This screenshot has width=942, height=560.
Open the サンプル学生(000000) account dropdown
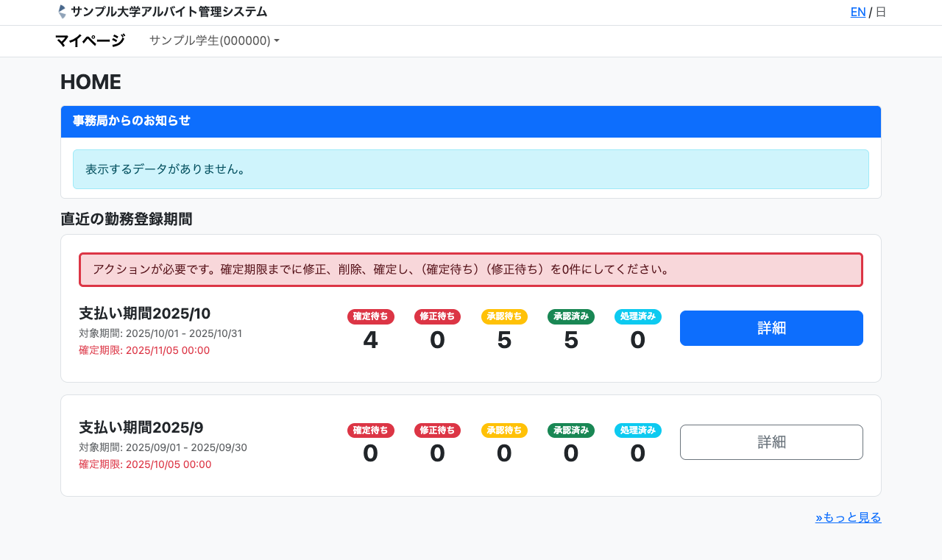[x=213, y=40]
